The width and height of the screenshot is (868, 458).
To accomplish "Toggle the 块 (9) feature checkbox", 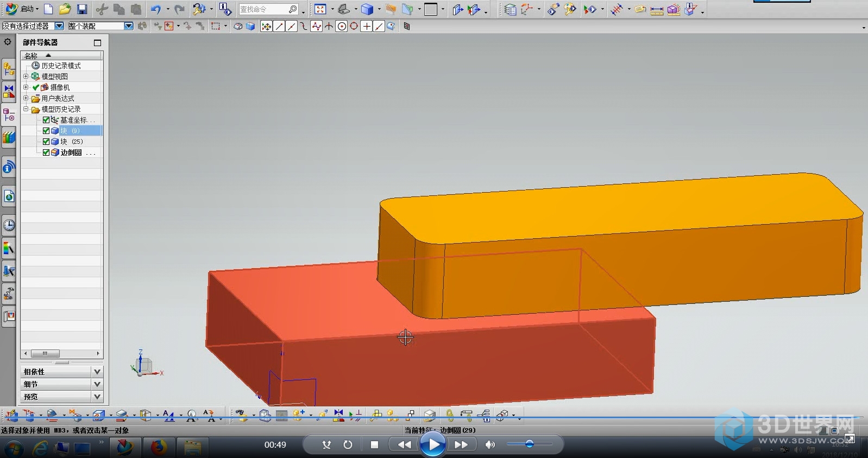I will pyautogui.click(x=46, y=131).
